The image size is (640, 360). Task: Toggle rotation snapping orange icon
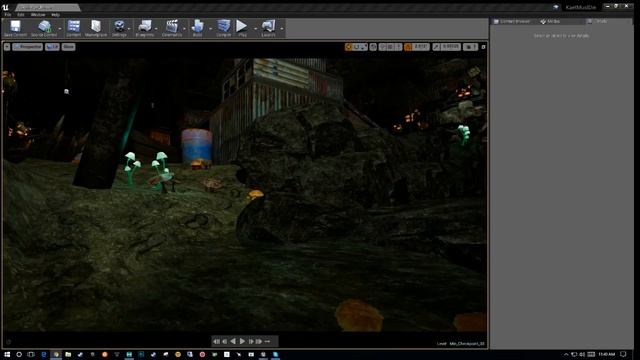[408, 47]
